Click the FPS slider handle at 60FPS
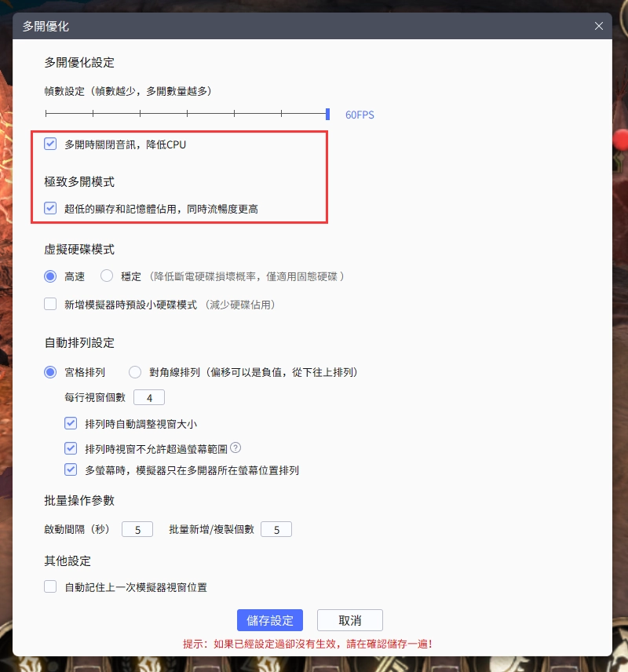 point(327,114)
